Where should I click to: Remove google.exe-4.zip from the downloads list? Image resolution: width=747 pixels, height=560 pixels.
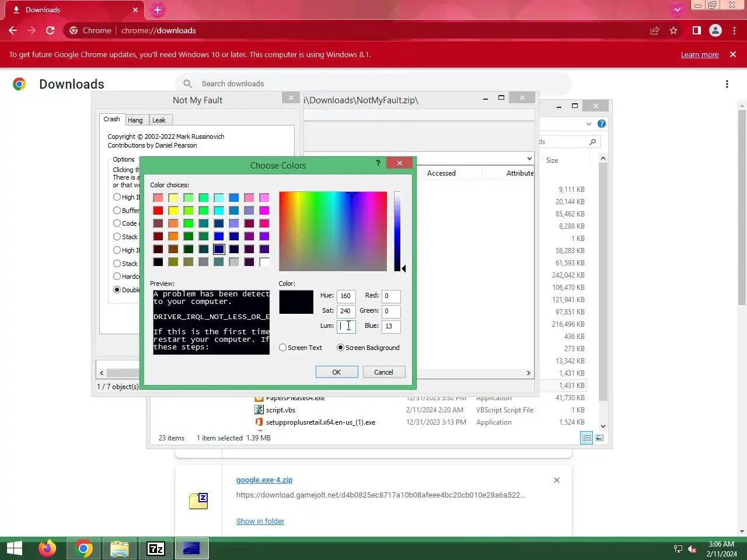tap(556, 480)
